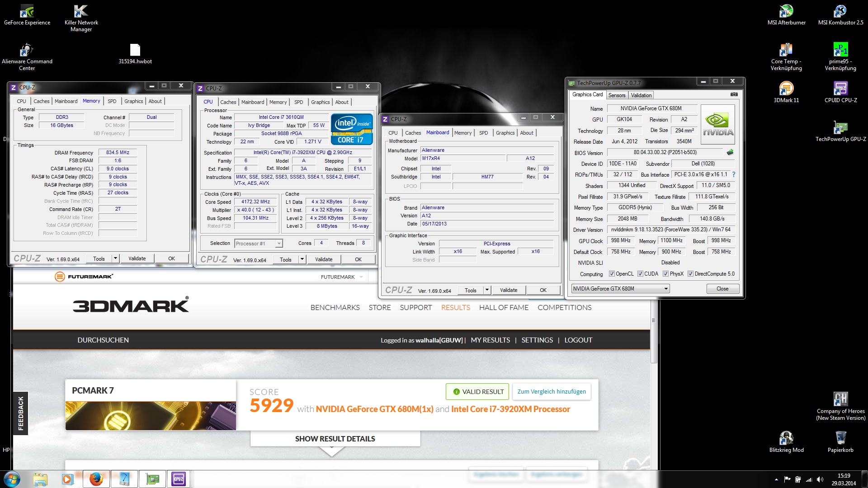Toggle the PhysX checkbox in GPU-Z
The image size is (868, 488).
(665, 274)
